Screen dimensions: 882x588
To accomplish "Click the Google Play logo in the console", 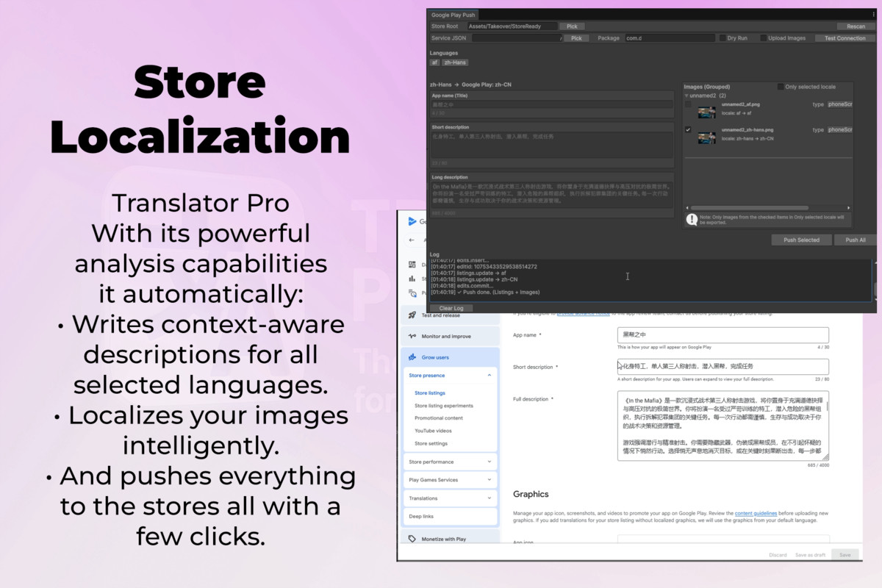I will pyautogui.click(x=413, y=221).
